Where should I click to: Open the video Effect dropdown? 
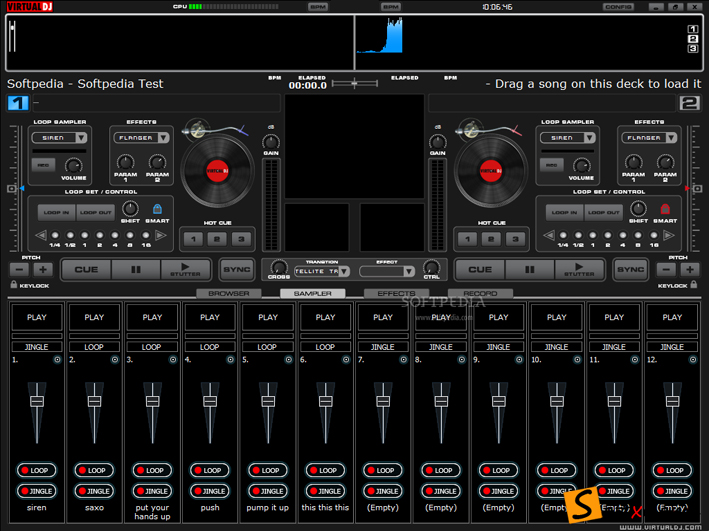pos(409,271)
